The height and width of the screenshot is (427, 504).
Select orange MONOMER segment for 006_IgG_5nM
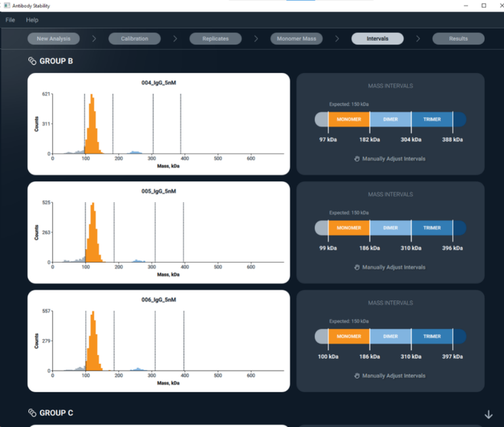pyautogui.click(x=348, y=336)
